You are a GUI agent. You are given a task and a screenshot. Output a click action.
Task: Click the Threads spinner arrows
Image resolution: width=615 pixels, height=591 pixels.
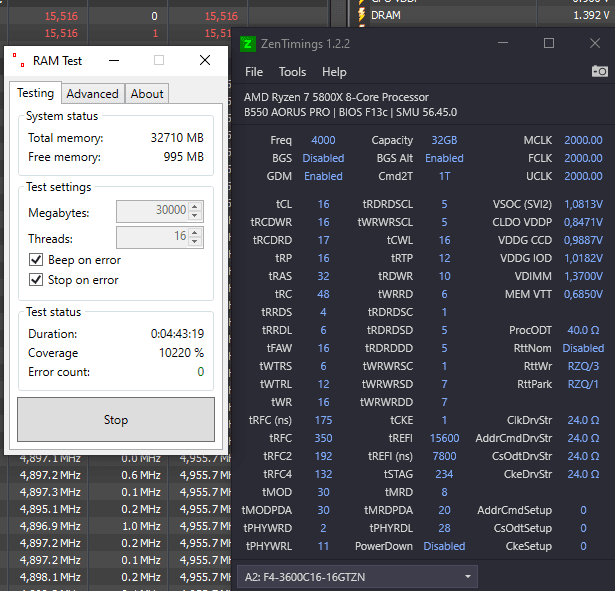195,237
